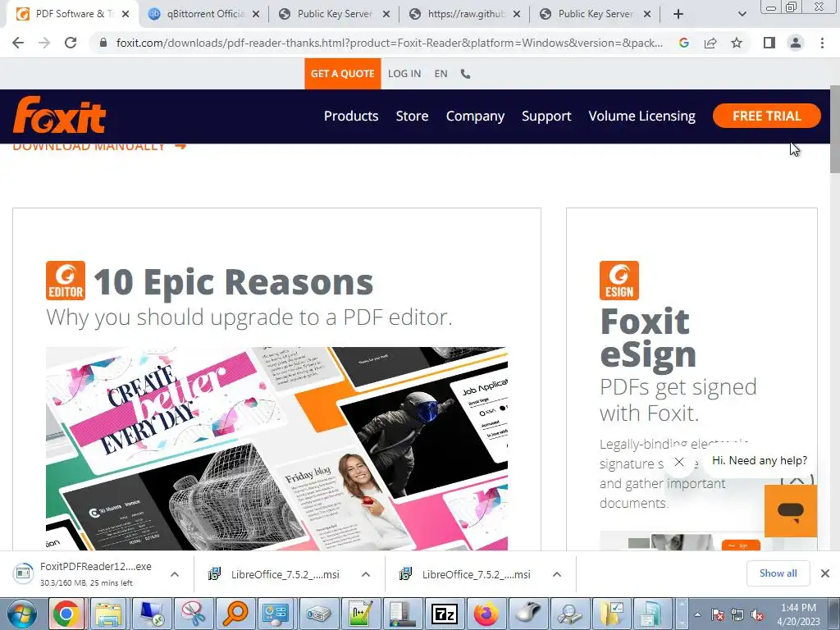Open the second LibreOffice download options arrow
Screen dimensions: 840x630
(x=557, y=574)
